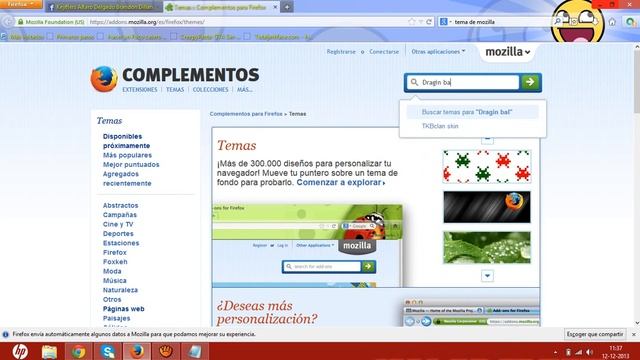
Task: Click the down arrow below theme thumbnails
Action: [x=487, y=276]
